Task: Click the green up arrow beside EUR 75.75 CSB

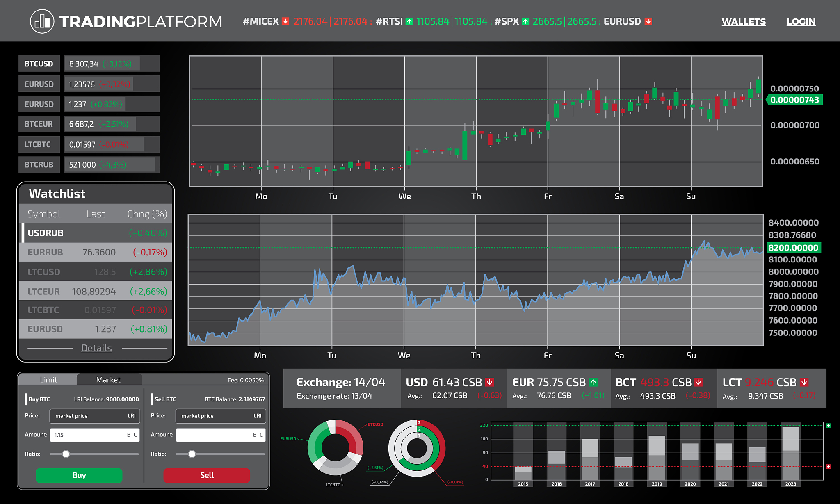Action: tap(593, 382)
